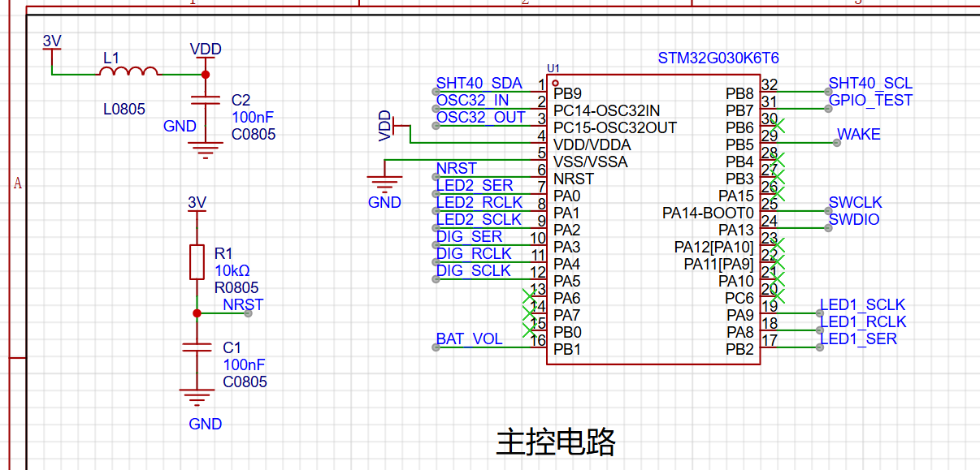The image size is (980, 470).
Task: Click the 10kΩ resistor value
Action: [x=232, y=270]
